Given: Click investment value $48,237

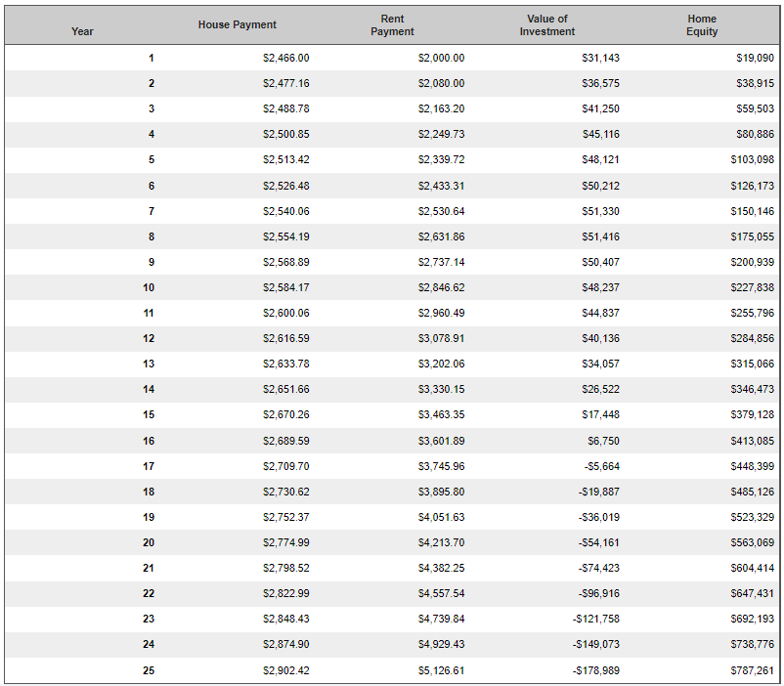Looking at the screenshot, I should 600,288.
